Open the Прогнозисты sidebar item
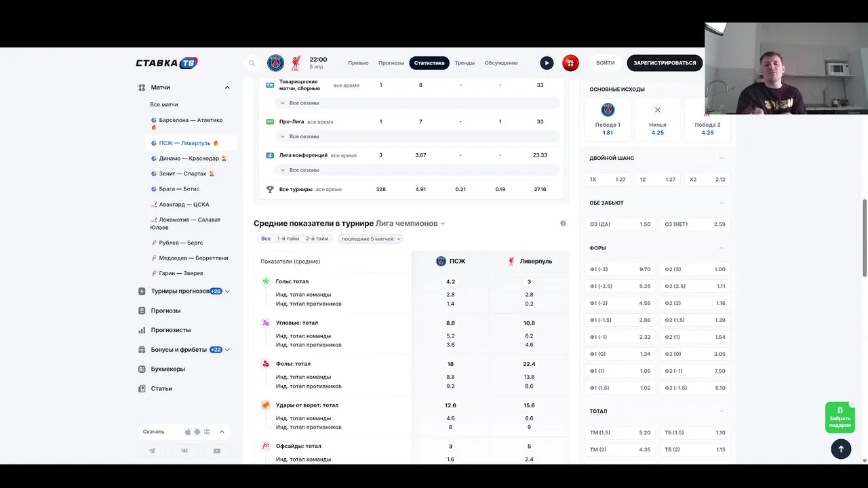 coord(171,330)
